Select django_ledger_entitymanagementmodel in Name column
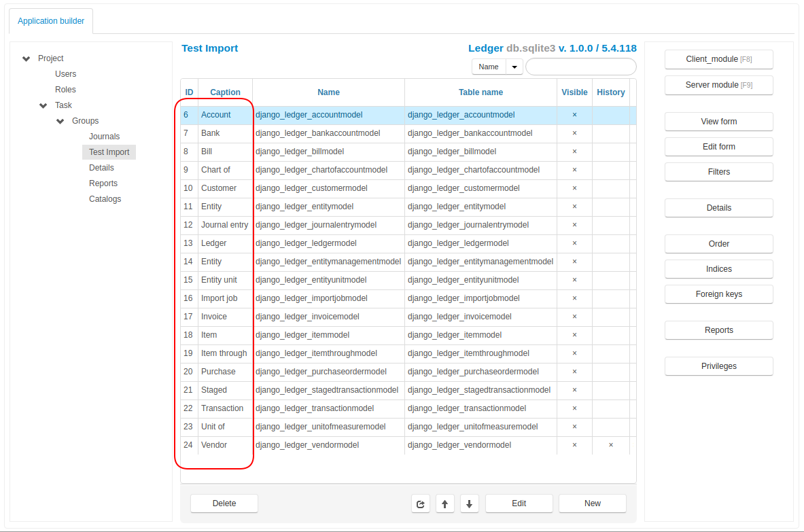The width and height of the screenshot is (804, 532). (x=328, y=262)
